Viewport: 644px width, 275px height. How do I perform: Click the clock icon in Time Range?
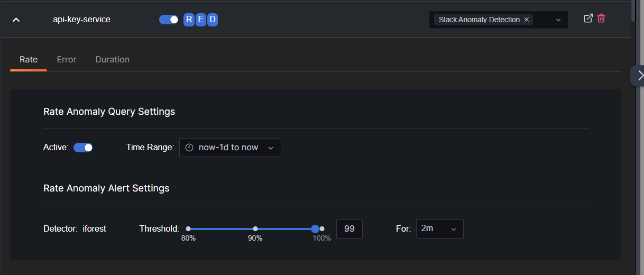[x=189, y=148]
